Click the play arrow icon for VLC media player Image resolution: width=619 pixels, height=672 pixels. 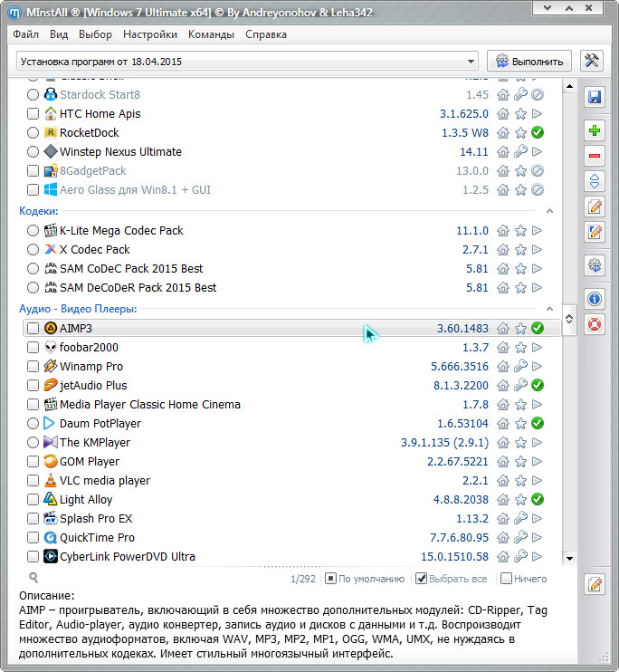click(537, 480)
